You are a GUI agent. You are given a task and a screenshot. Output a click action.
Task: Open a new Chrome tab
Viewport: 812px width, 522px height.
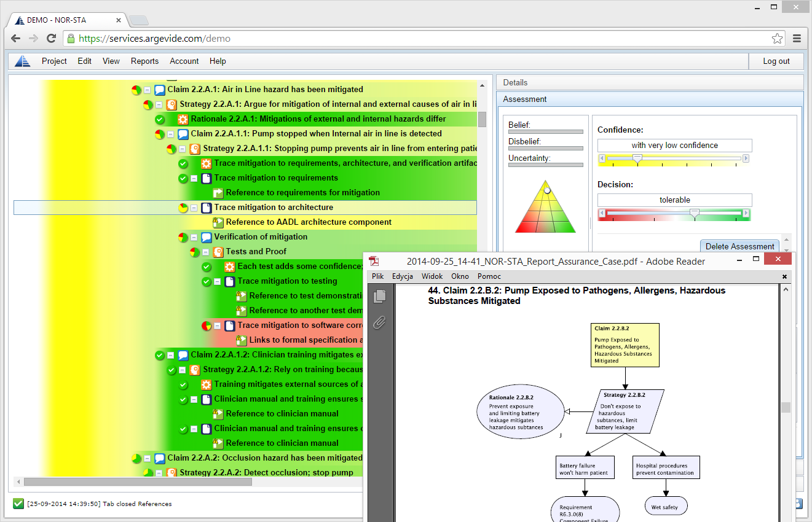pos(139,20)
